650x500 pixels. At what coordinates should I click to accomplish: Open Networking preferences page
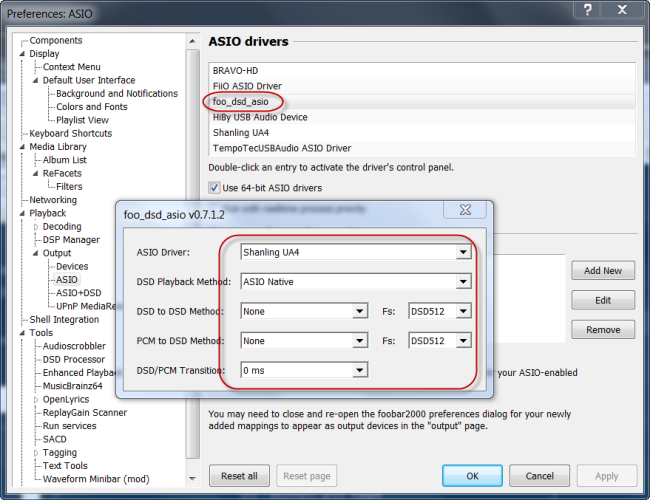tap(53, 200)
